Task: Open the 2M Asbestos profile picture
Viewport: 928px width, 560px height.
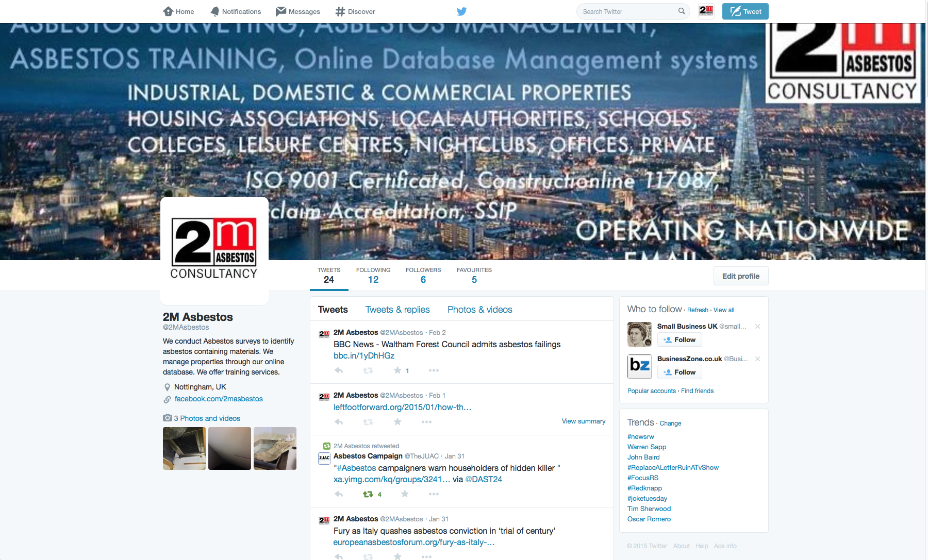Action: 214,250
